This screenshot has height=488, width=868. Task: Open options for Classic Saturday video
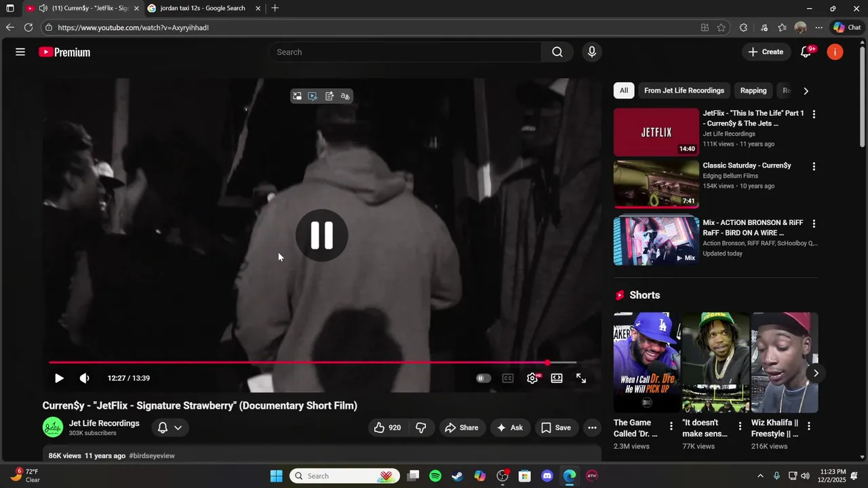(x=814, y=166)
